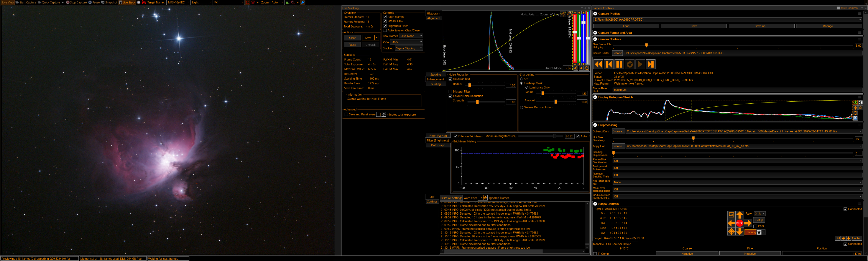The width and height of the screenshot is (868, 261).
Task: Open the Target Name dropdown M43-16s-IRC
Action: click(178, 2)
